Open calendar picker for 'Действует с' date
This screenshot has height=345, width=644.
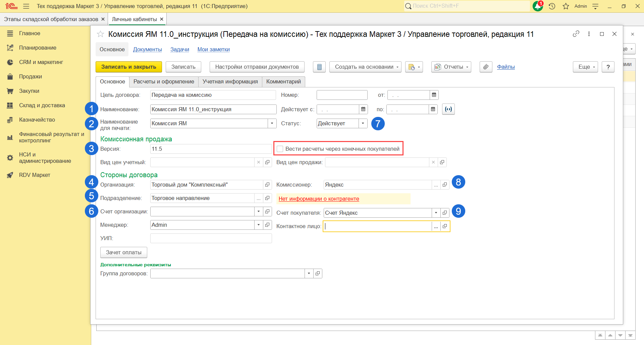pos(363,109)
